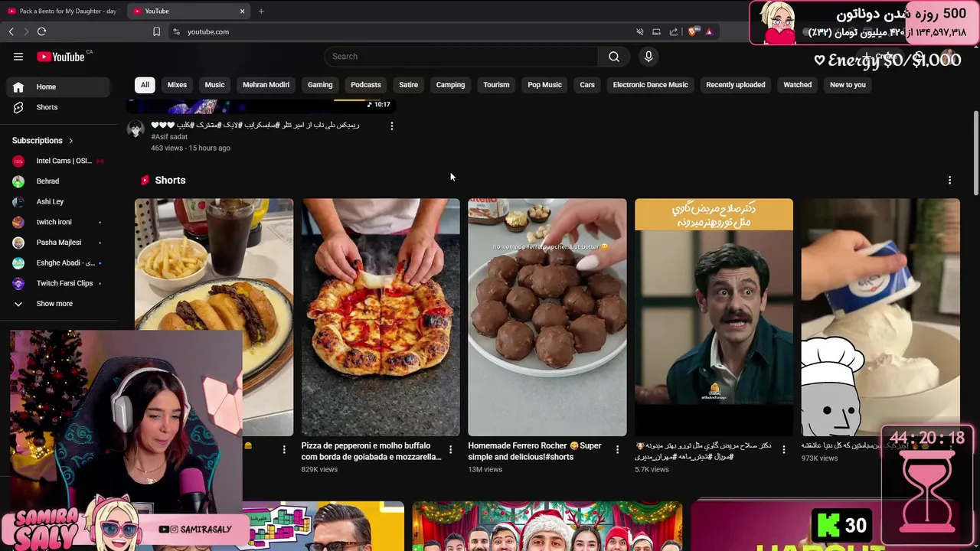Screen dimensions: 980x551
Task: Open twitch ironi subscription channel
Action: (58, 222)
